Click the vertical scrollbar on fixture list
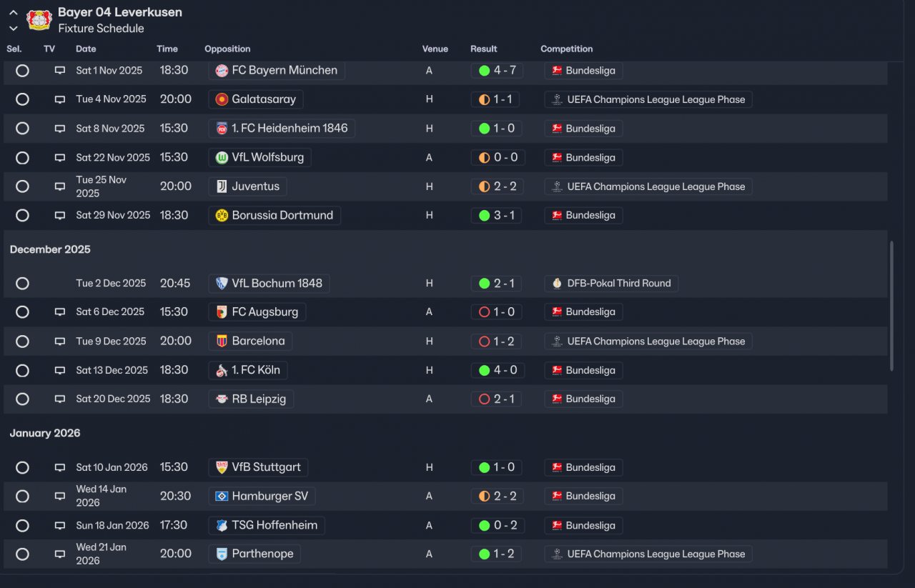The width and height of the screenshot is (915, 588). [891, 306]
